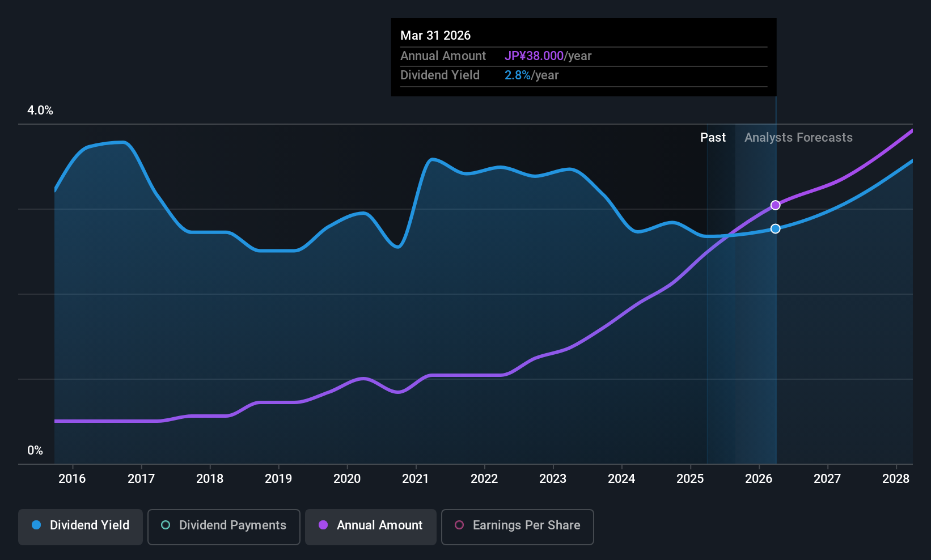
Task: Click the teal Dividend Payments circle icon
Action: pos(166,525)
